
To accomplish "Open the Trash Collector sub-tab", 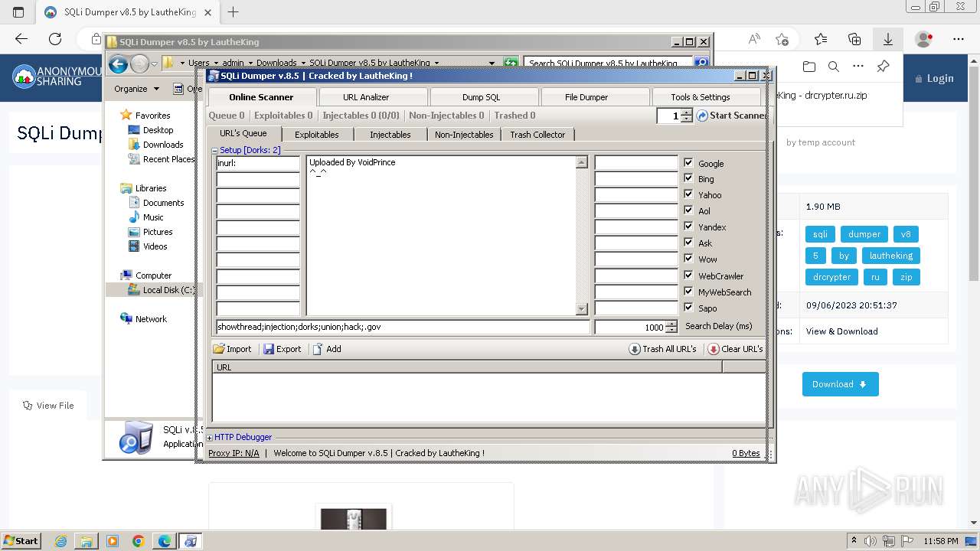I will pyautogui.click(x=537, y=135).
